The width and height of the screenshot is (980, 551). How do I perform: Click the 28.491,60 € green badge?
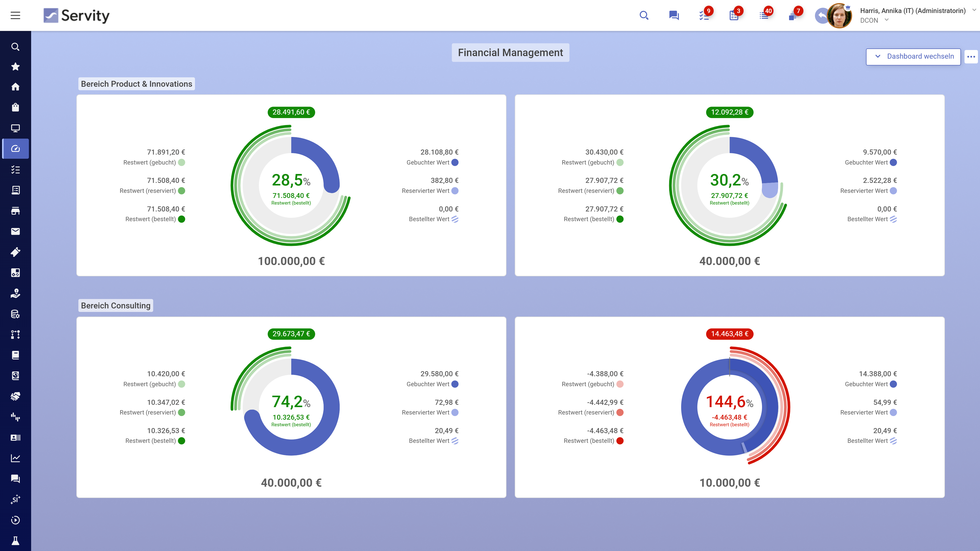[291, 112]
